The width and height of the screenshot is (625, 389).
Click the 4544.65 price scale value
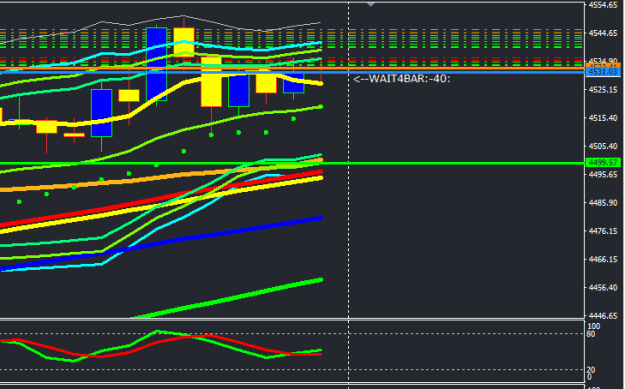pos(603,33)
